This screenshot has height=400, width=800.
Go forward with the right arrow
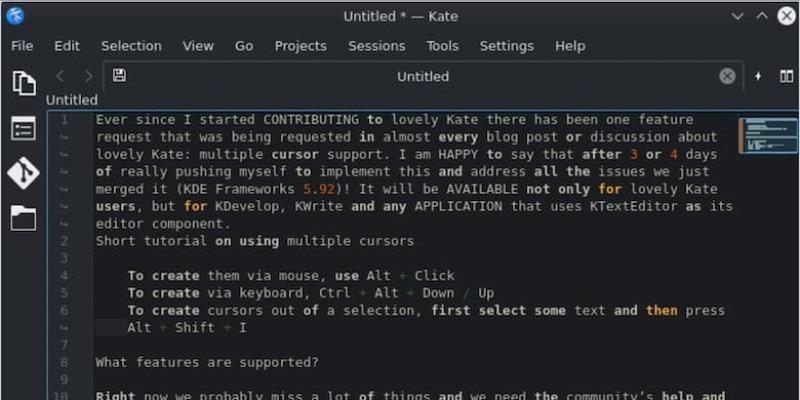88,76
